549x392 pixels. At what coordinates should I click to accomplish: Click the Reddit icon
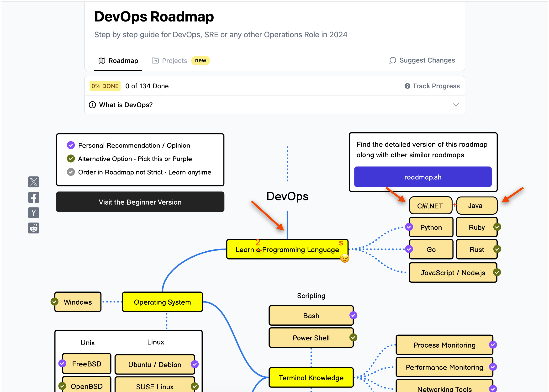click(34, 228)
